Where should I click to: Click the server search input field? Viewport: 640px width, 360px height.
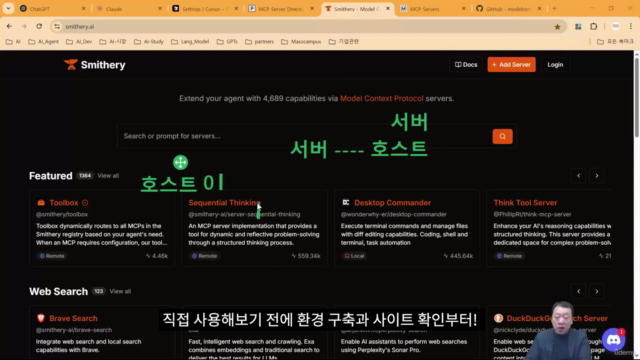(x=304, y=136)
